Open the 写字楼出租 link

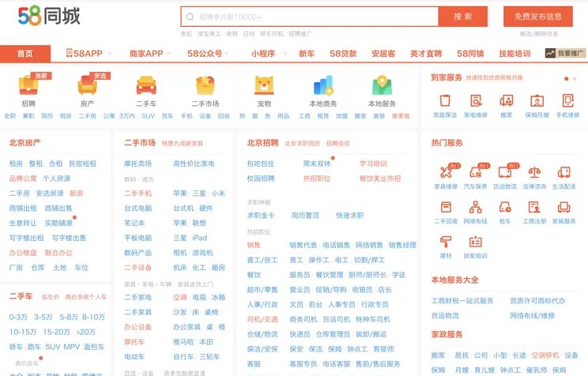(x=26, y=238)
